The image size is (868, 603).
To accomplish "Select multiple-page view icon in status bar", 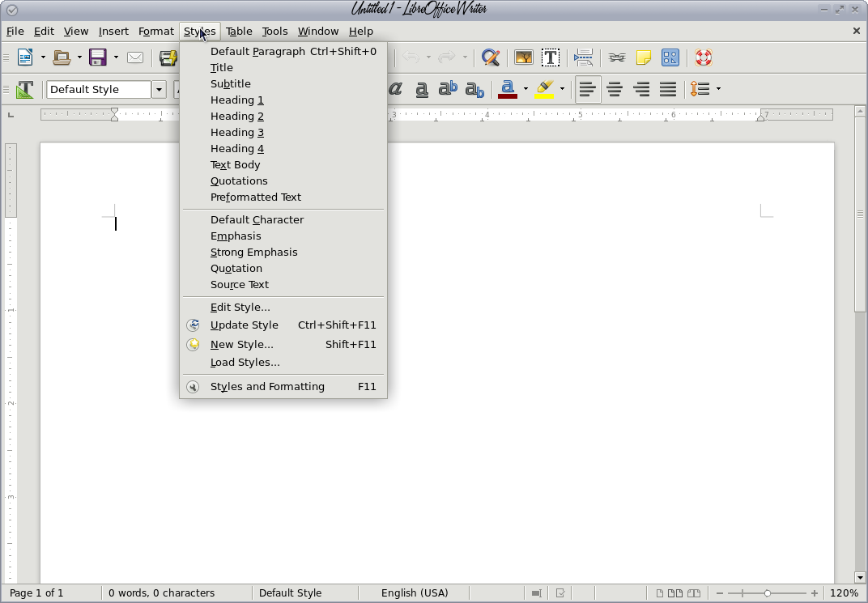I will click(x=674, y=593).
